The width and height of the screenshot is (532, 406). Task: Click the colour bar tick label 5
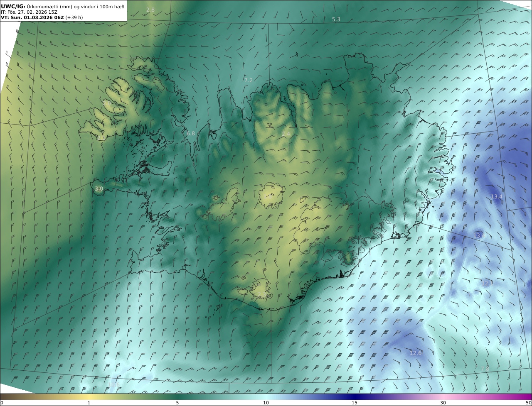click(177, 403)
